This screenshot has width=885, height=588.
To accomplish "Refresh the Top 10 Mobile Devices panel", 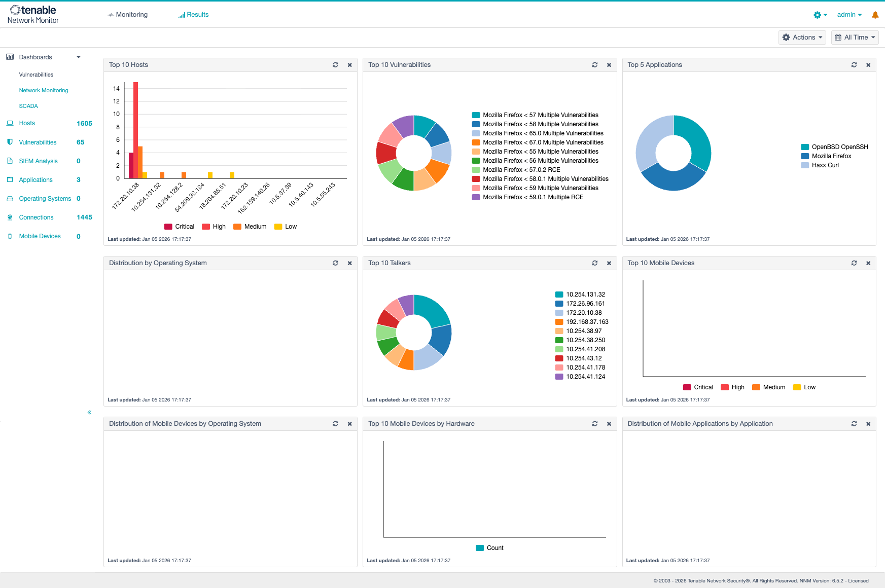I will 854,263.
